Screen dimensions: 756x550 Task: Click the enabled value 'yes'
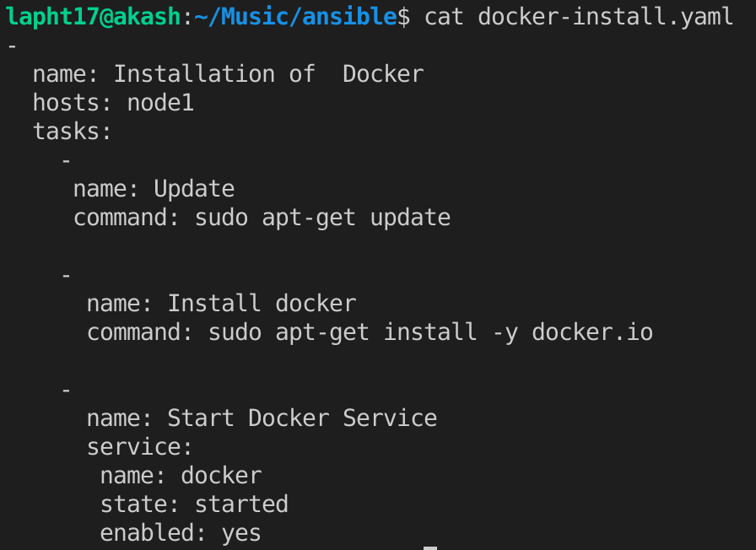[x=241, y=534]
